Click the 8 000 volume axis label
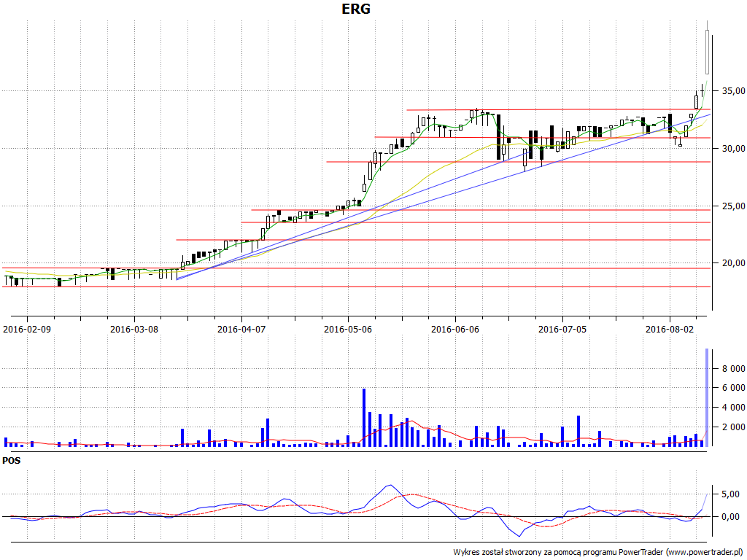The image size is (747, 560). coord(734,368)
